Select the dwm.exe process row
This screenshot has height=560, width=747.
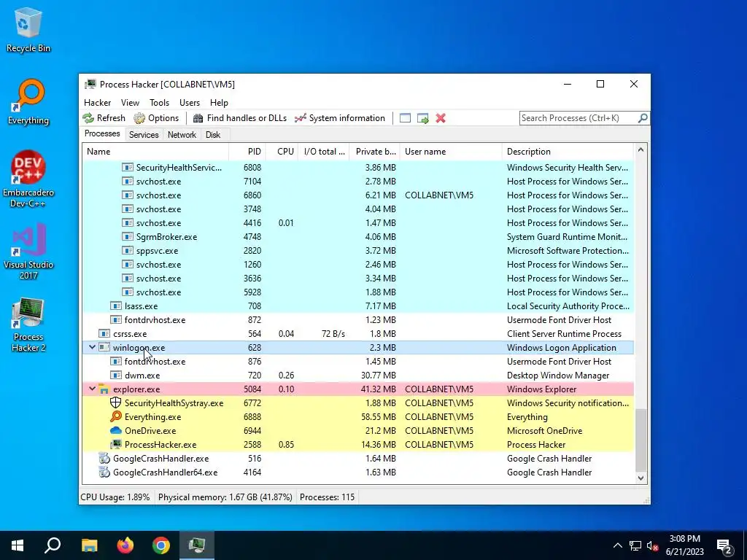click(x=357, y=376)
